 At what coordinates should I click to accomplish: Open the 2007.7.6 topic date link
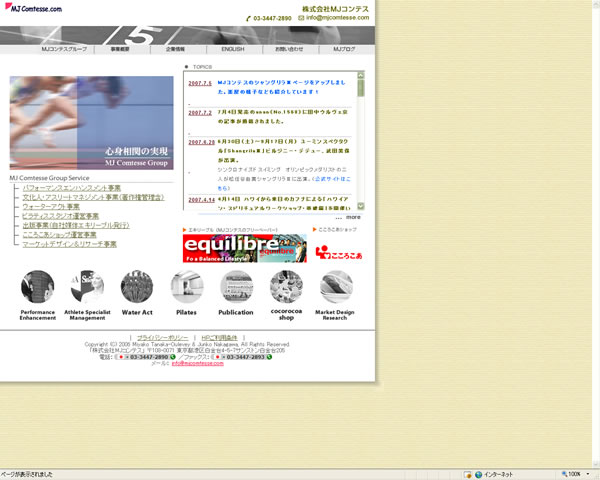[200, 83]
